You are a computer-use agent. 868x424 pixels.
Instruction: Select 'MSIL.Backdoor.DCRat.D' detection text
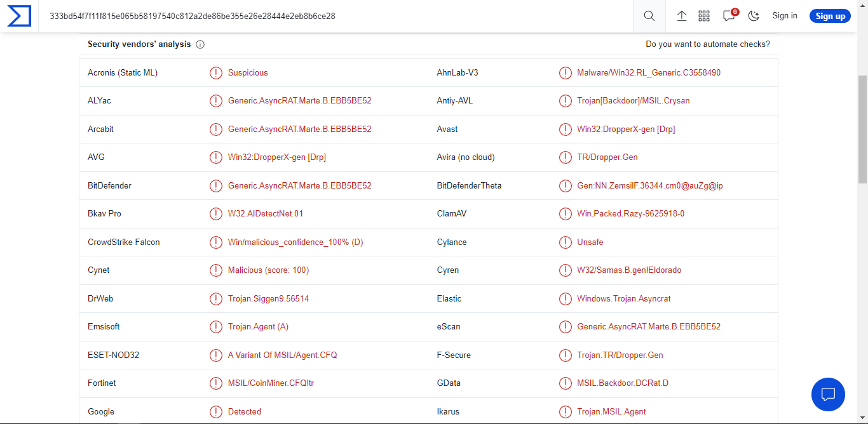click(x=623, y=383)
